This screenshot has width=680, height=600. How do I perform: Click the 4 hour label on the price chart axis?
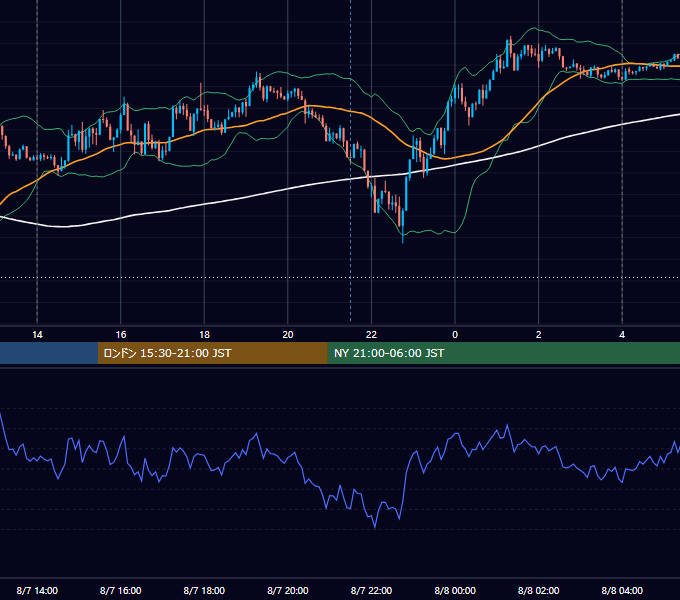click(x=622, y=335)
